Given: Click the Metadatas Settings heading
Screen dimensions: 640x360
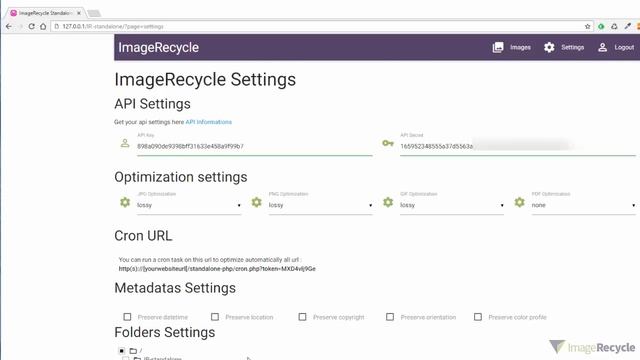Looking at the screenshot, I should (x=175, y=288).
